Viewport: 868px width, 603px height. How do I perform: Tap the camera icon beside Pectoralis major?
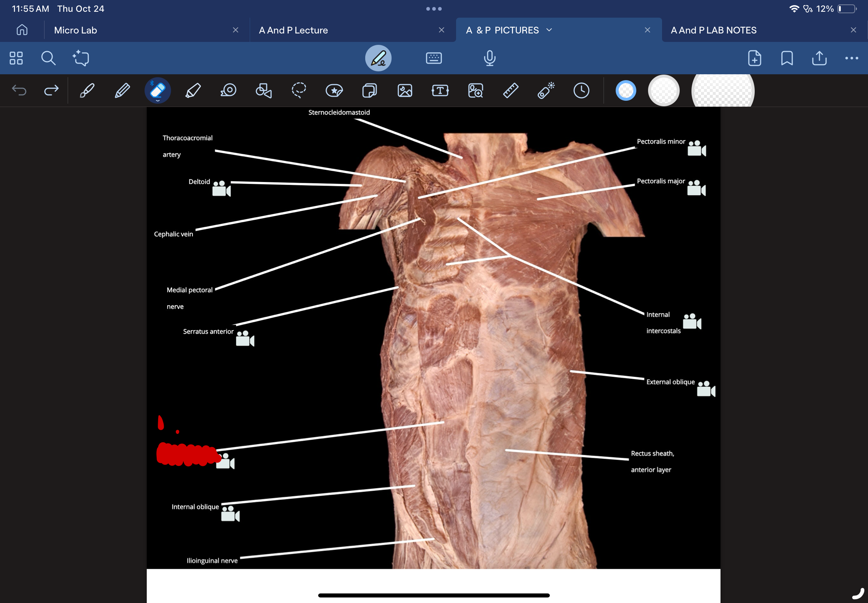(697, 188)
